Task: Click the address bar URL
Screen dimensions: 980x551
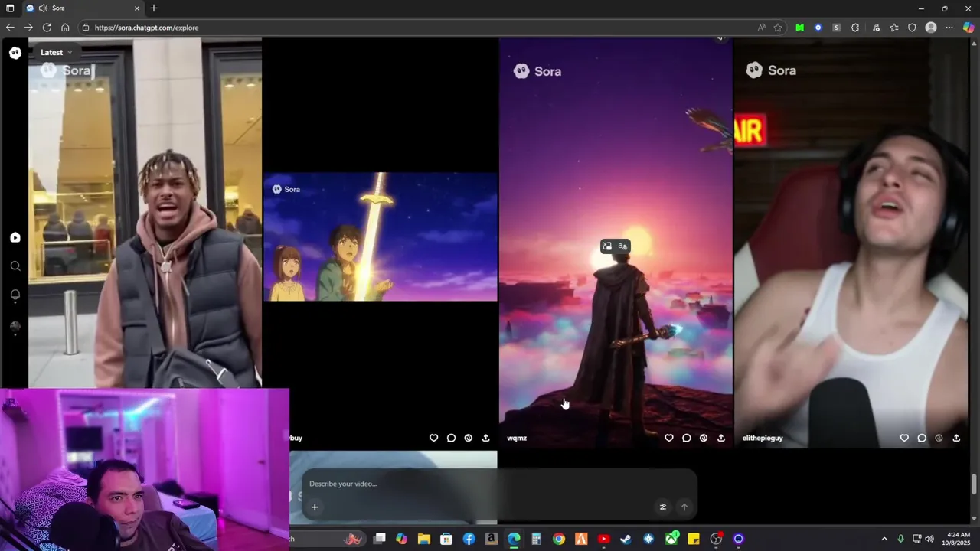Action: tap(147, 28)
